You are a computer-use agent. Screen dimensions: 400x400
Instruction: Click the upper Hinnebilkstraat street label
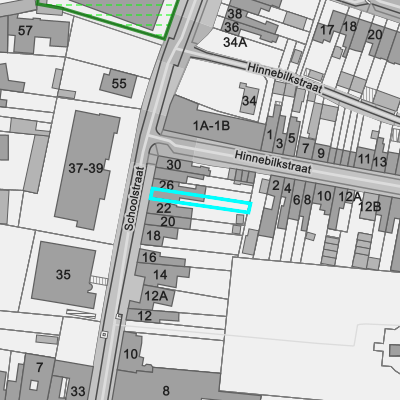coord(285,78)
